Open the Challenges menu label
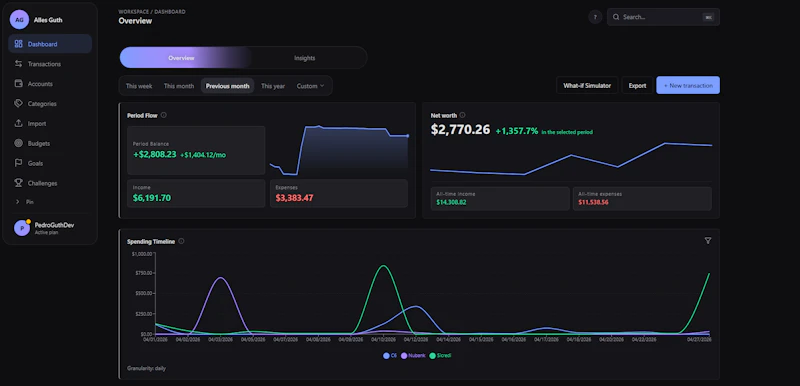Viewport: 800px width, 386px height. tap(42, 184)
